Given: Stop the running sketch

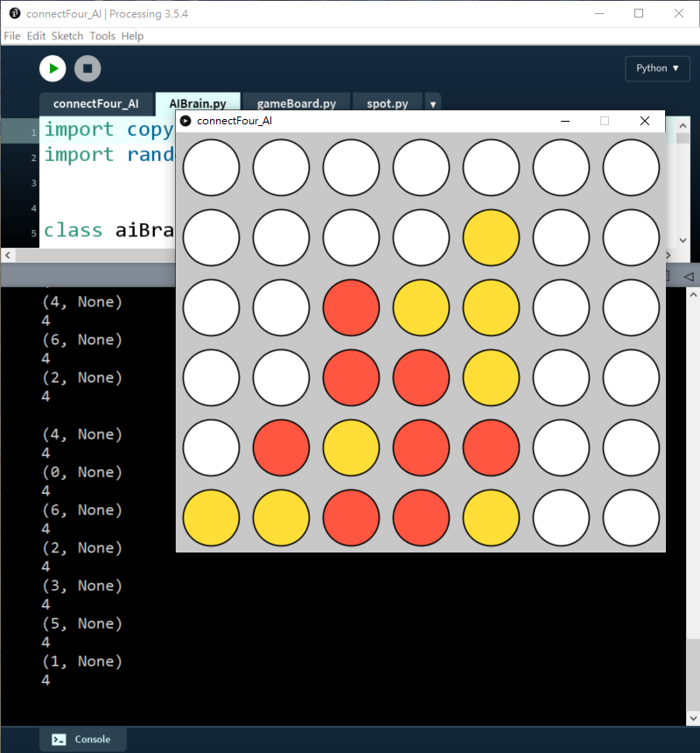Looking at the screenshot, I should [87, 68].
